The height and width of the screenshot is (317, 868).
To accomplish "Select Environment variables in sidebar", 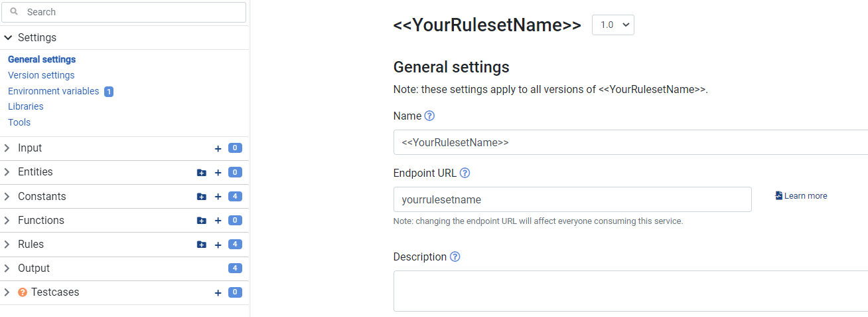I will click(53, 91).
